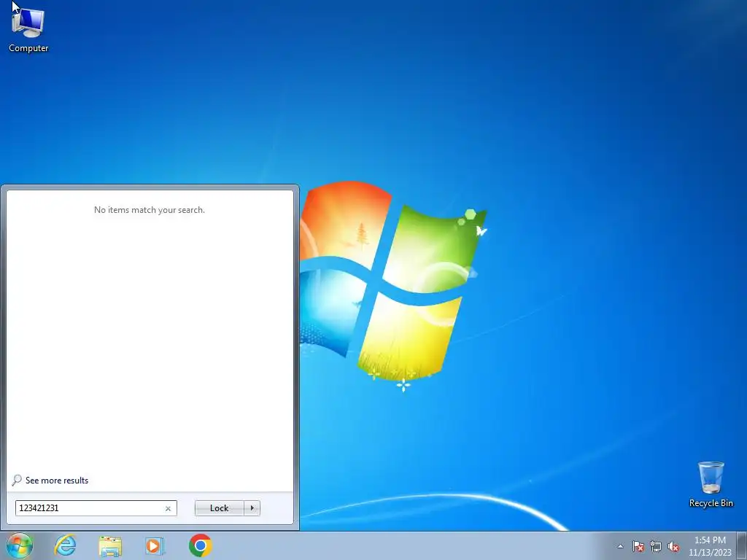The height and width of the screenshot is (560, 747).
Task: Click the Windows Start orb
Action: (x=20, y=545)
